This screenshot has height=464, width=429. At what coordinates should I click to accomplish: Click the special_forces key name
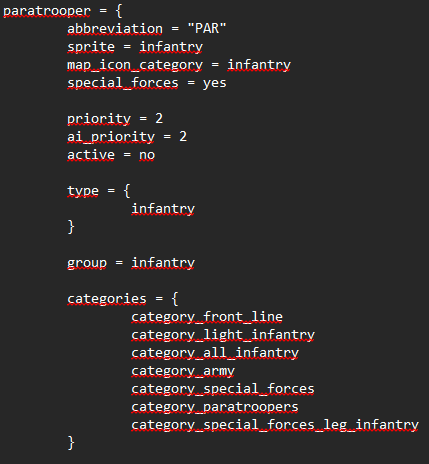pyautogui.click(x=123, y=83)
